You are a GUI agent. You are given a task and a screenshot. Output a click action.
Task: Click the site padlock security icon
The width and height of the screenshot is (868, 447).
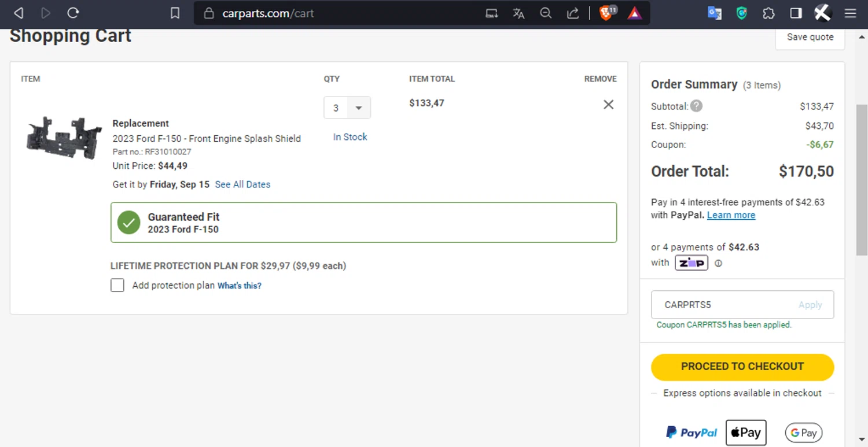tap(209, 13)
